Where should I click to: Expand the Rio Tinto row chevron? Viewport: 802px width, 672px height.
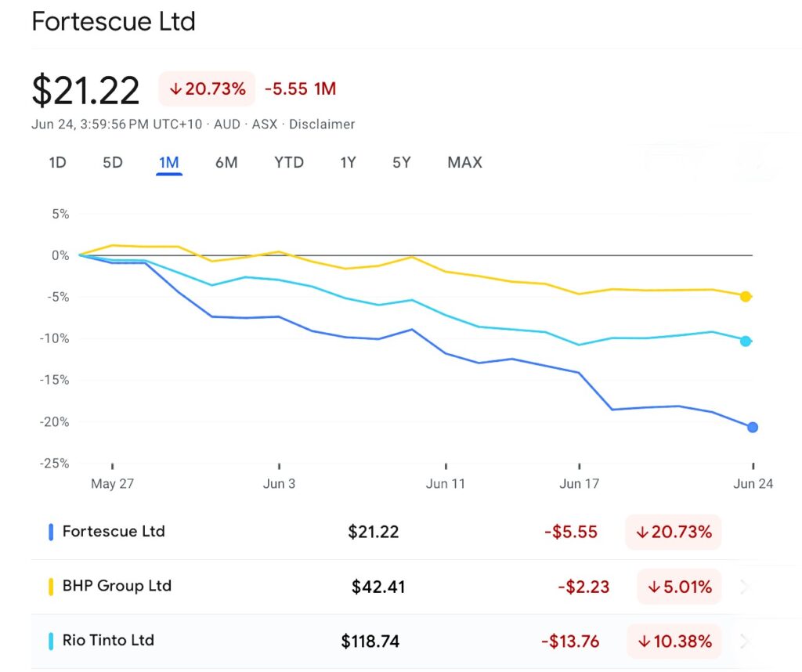(x=746, y=641)
